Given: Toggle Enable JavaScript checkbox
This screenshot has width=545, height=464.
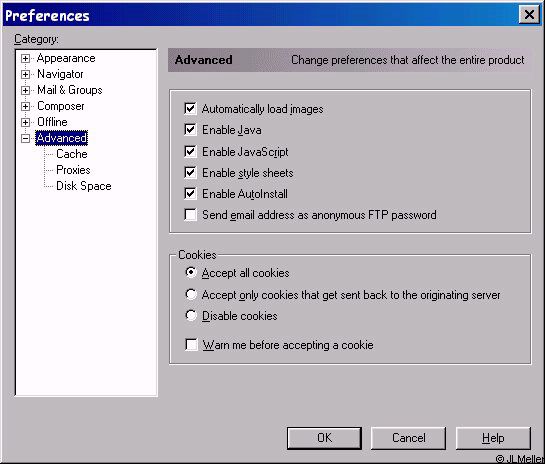Looking at the screenshot, I should tap(190, 152).
